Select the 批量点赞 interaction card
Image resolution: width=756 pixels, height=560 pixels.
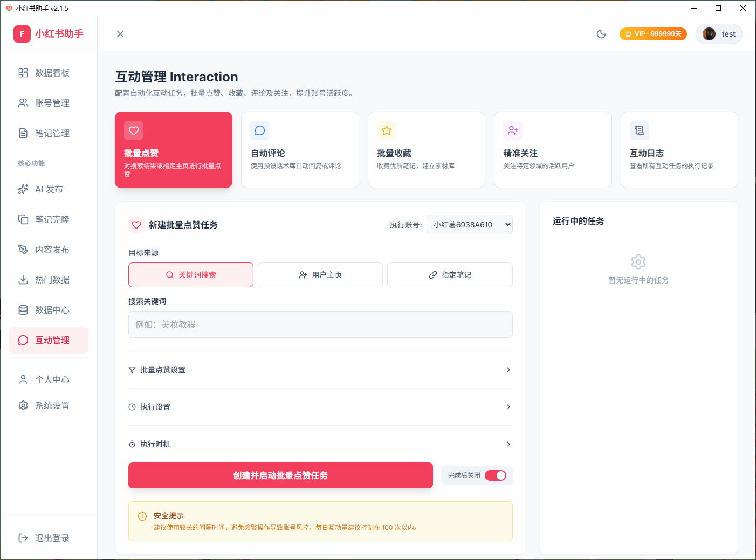point(173,150)
